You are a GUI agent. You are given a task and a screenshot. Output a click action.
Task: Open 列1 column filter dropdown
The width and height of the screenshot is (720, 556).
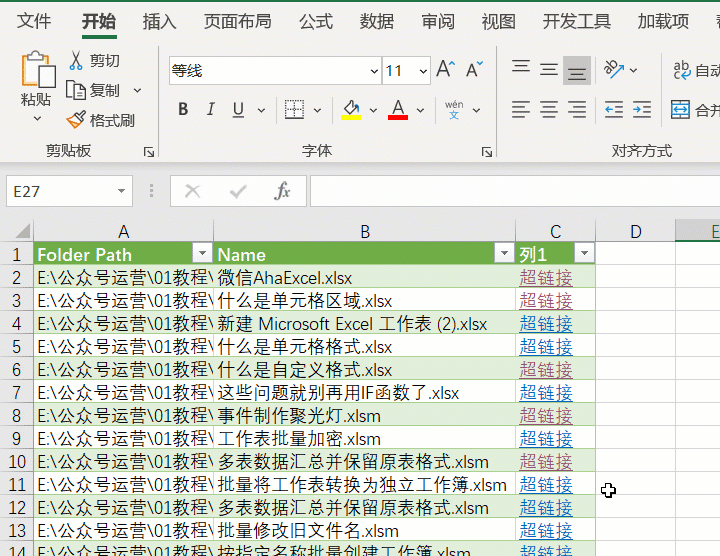pos(585,253)
